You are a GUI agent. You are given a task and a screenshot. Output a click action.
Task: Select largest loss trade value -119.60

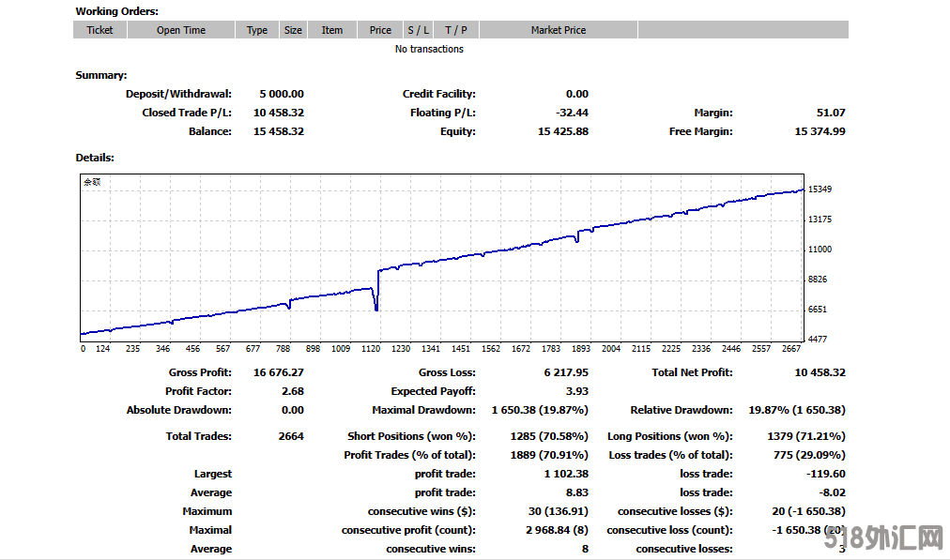pyautogui.click(x=826, y=474)
